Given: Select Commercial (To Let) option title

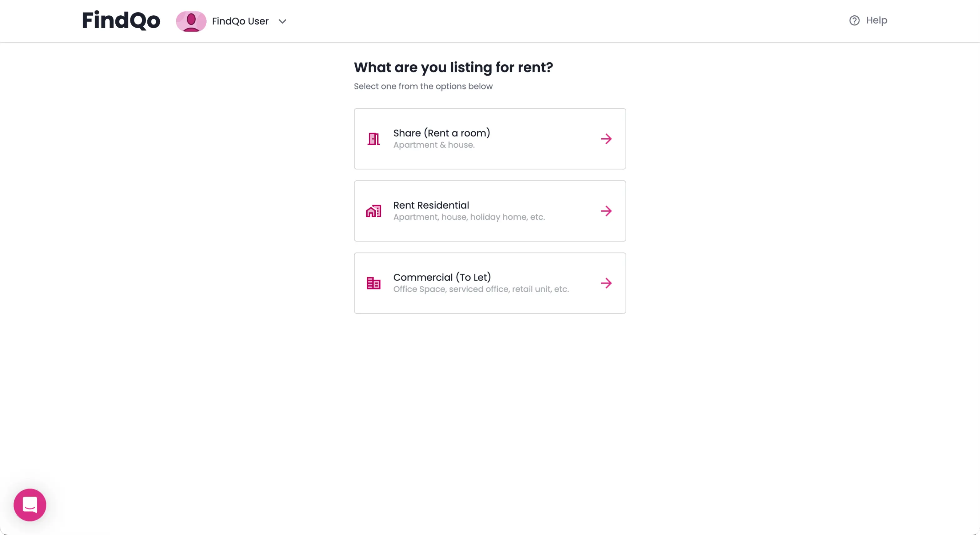Looking at the screenshot, I should (x=442, y=277).
